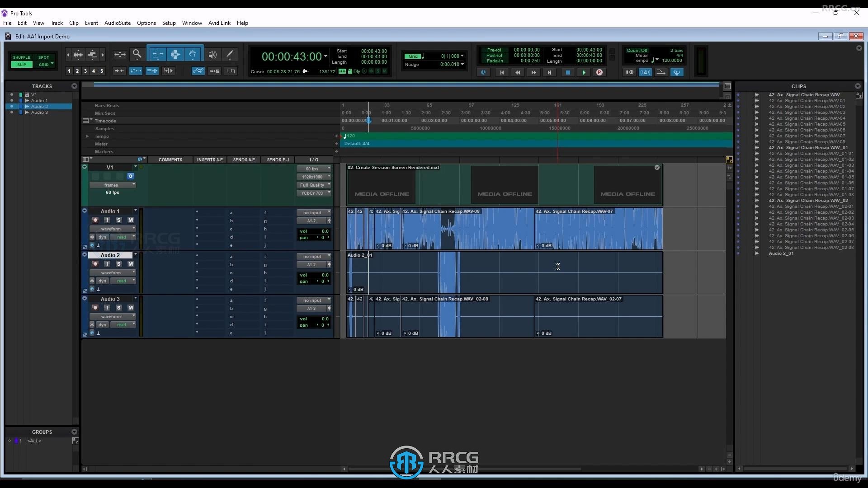Open the Full Quality dropdown
Screen dimensions: 868x488
click(x=314, y=185)
